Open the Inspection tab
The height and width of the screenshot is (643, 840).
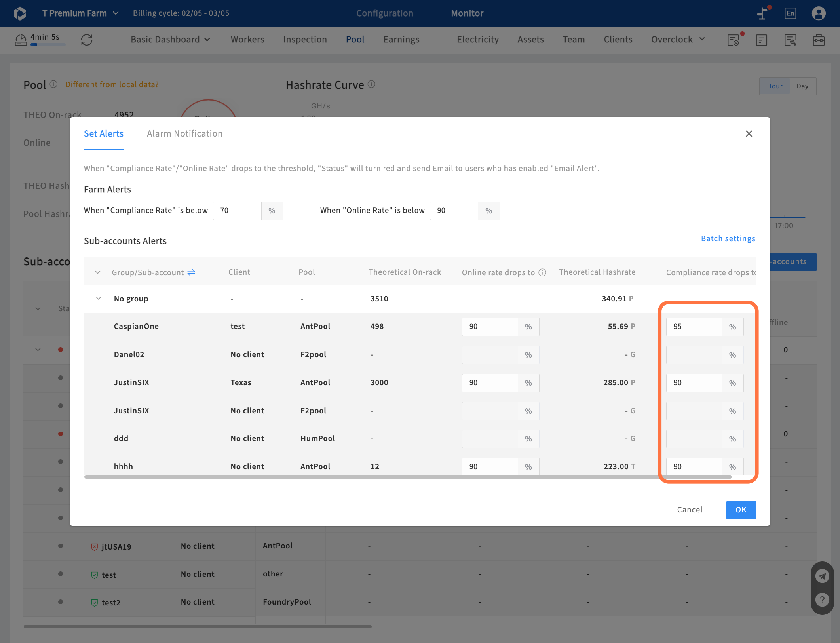pyautogui.click(x=305, y=40)
